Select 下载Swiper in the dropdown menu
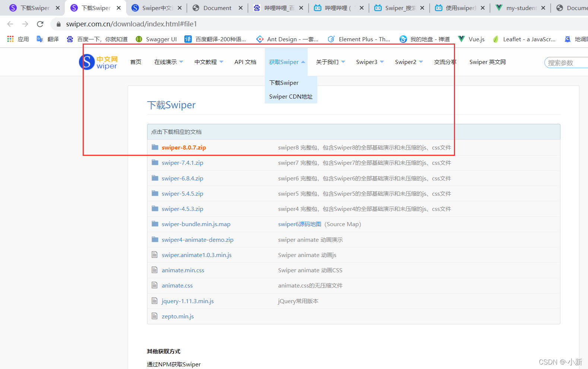The image size is (588, 369). click(284, 83)
